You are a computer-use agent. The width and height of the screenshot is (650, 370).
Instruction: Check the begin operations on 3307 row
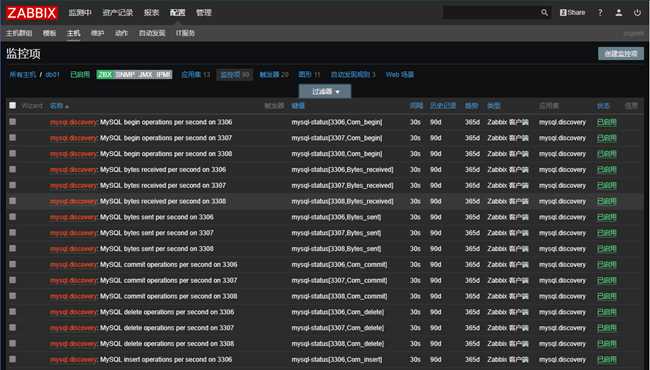[13, 137]
